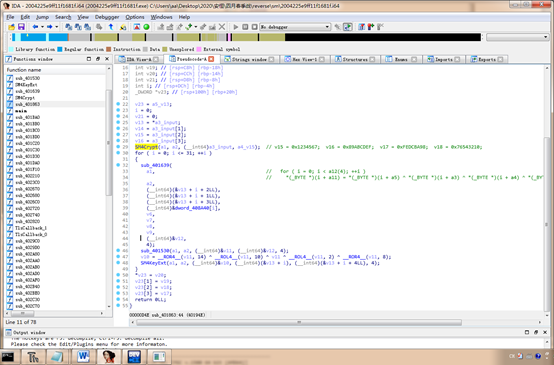Open the back-arrow history dropdown

click(x=42, y=27)
